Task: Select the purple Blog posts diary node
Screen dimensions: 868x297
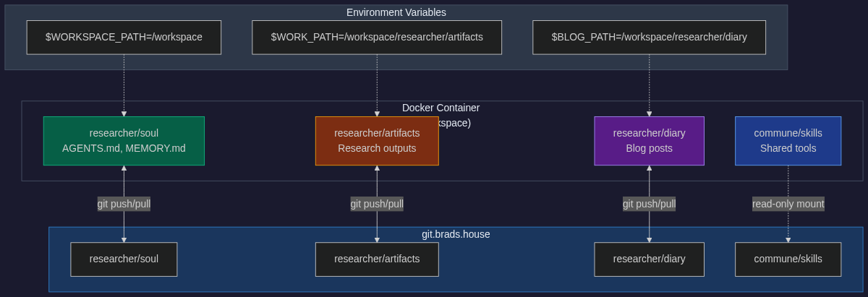Action: point(649,141)
